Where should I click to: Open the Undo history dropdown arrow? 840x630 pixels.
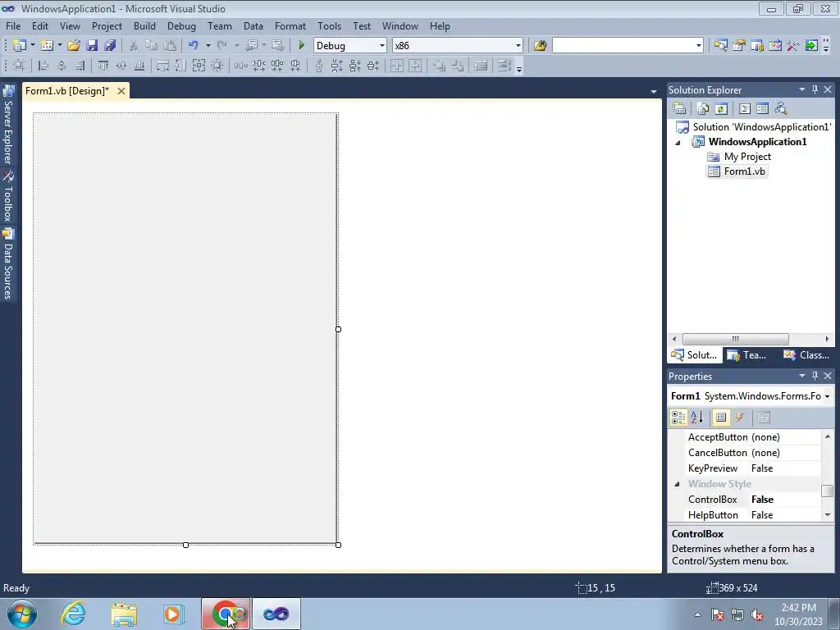coord(208,46)
